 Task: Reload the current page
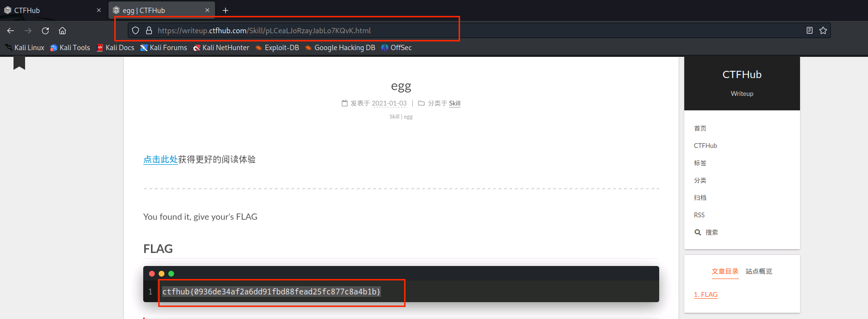point(45,30)
